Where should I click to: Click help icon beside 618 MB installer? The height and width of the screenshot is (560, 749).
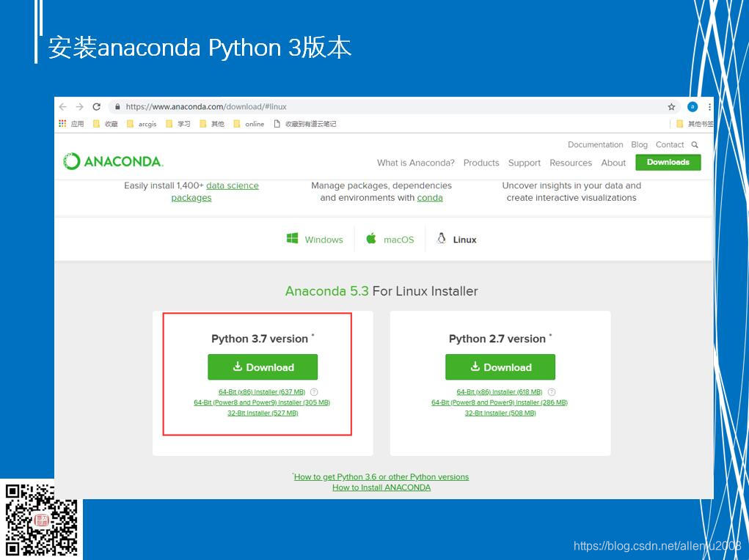(551, 392)
